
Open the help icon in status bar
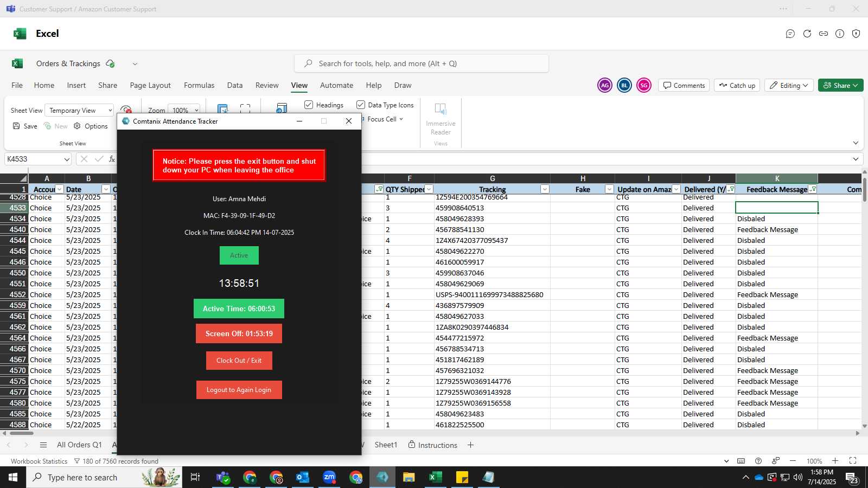pyautogui.click(x=758, y=461)
